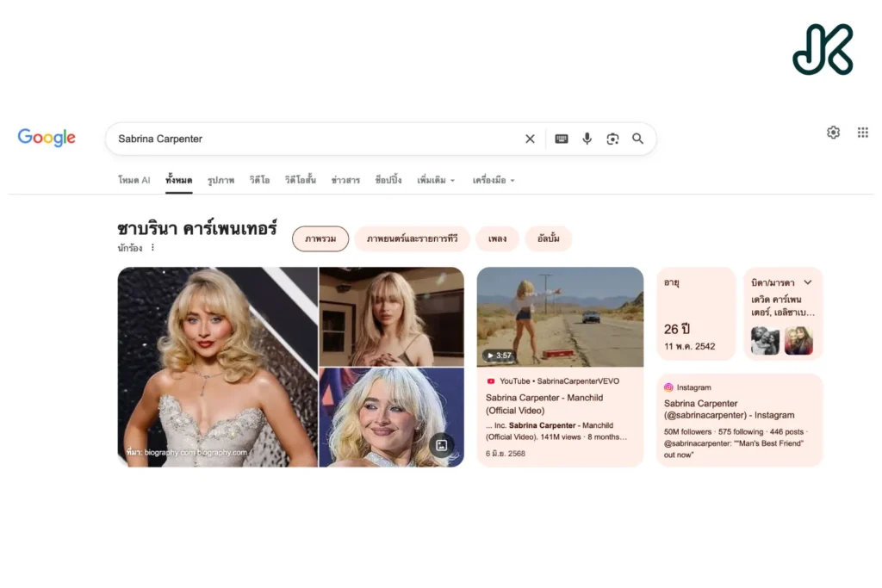This screenshot has width=882, height=588.
Task: Open top-right indoor photo thumbnail
Action: point(392,317)
